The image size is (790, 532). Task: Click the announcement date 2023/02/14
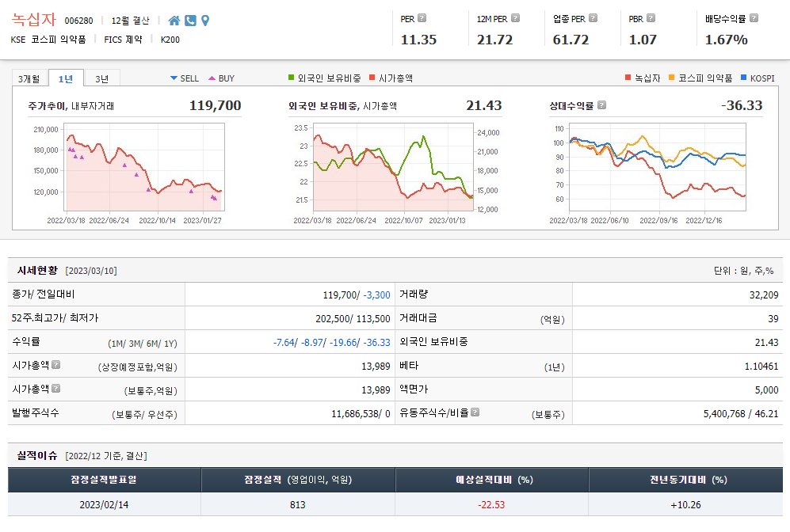(104, 504)
